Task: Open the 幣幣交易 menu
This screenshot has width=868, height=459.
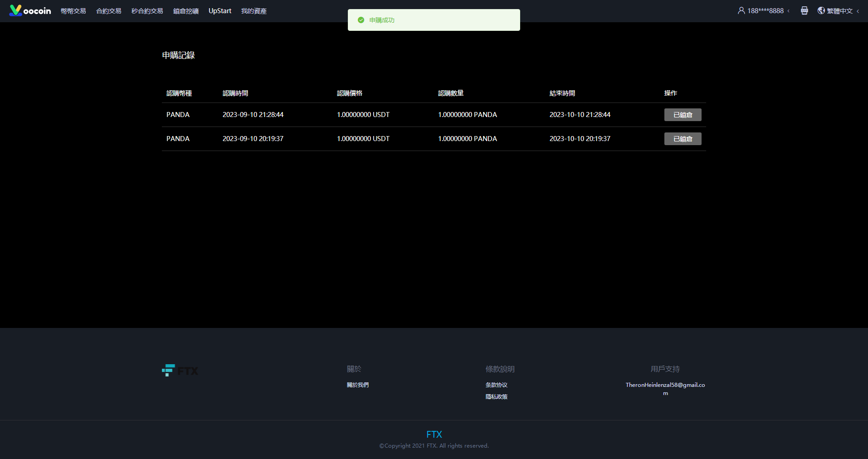Action: pos(73,11)
